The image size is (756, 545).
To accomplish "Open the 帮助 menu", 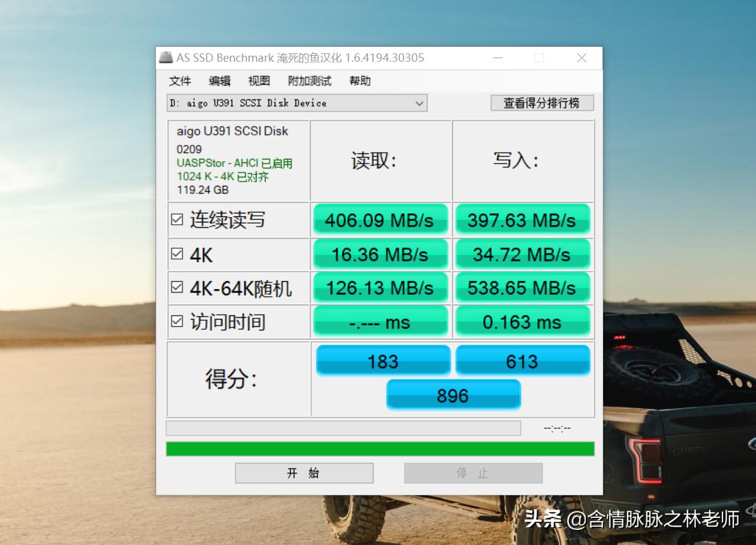I will 359,81.
